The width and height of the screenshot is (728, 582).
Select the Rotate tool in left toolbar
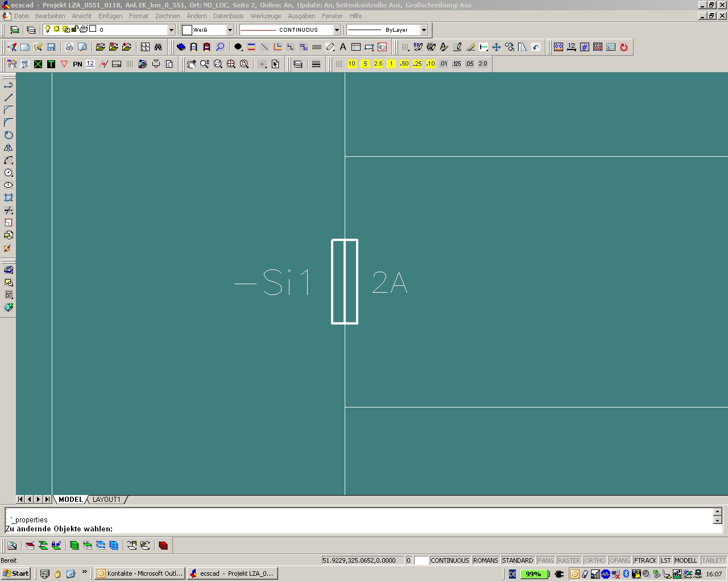pyautogui.click(x=9, y=135)
